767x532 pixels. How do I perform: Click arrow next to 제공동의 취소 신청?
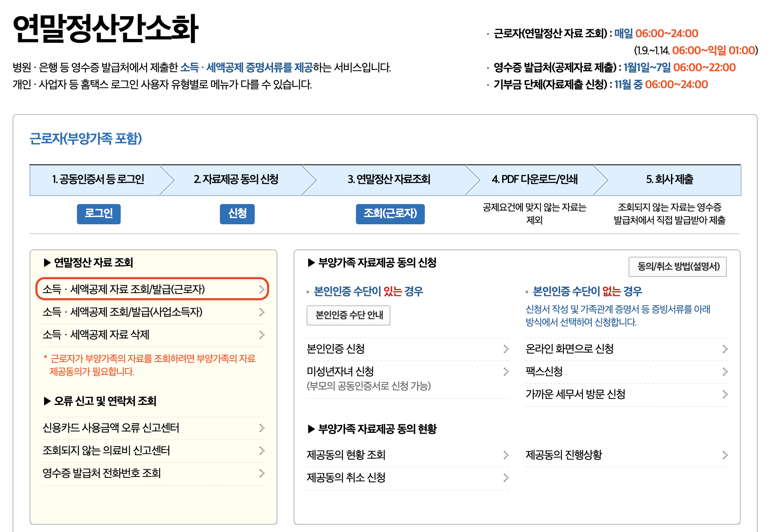tap(507, 478)
